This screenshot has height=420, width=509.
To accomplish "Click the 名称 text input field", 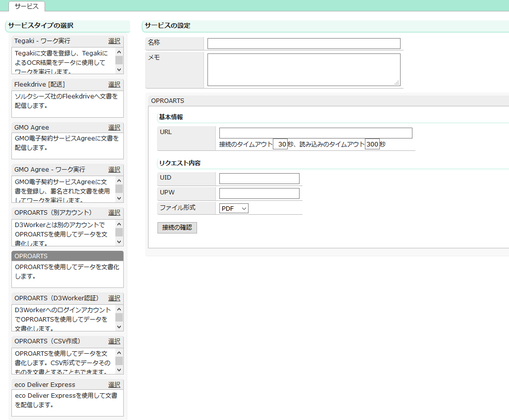I will coord(304,44).
